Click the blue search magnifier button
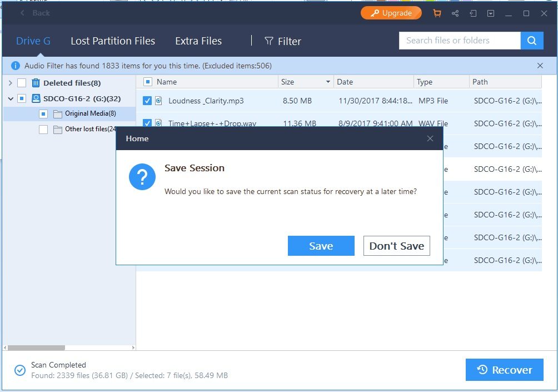The width and height of the screenshot is (558, 392). click(532, 41)
